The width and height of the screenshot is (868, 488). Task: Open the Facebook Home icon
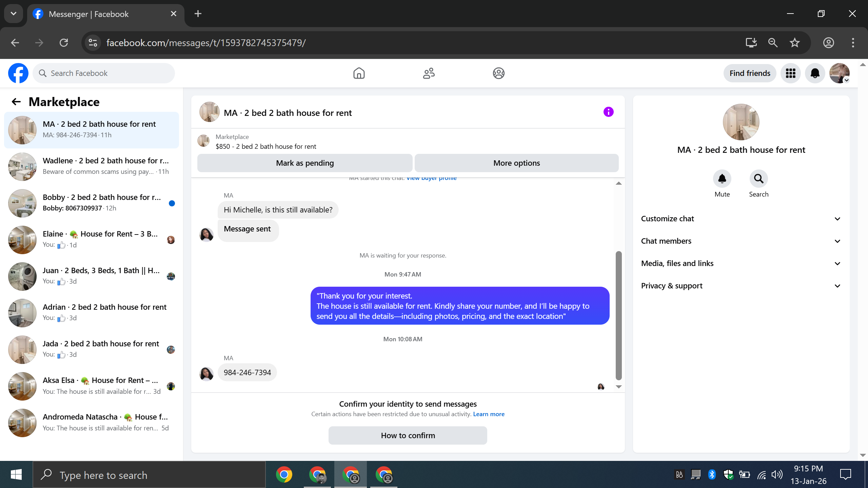click(359, 73)
